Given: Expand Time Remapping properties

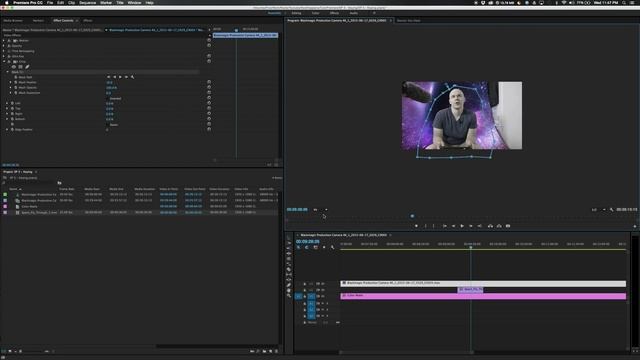Looking at the screenshot, I should [4, 51].
